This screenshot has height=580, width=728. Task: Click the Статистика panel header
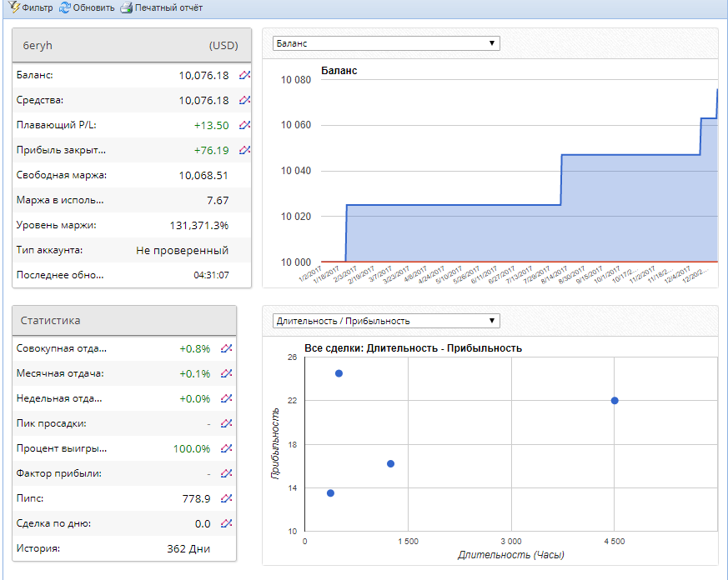tap(124, 321)
